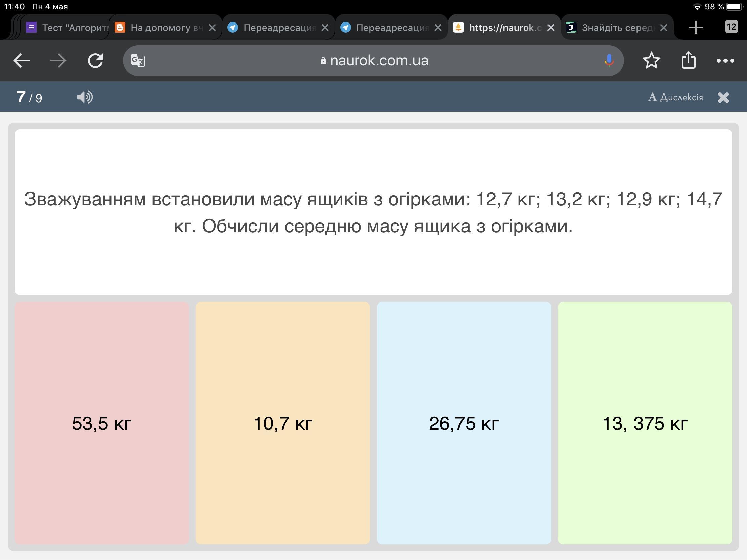Reload the naurok page

pos(95,61)
